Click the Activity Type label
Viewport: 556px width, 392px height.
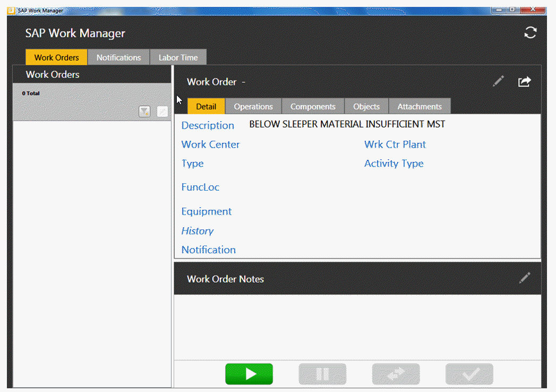pyautogui.click(x=394, y=164)
